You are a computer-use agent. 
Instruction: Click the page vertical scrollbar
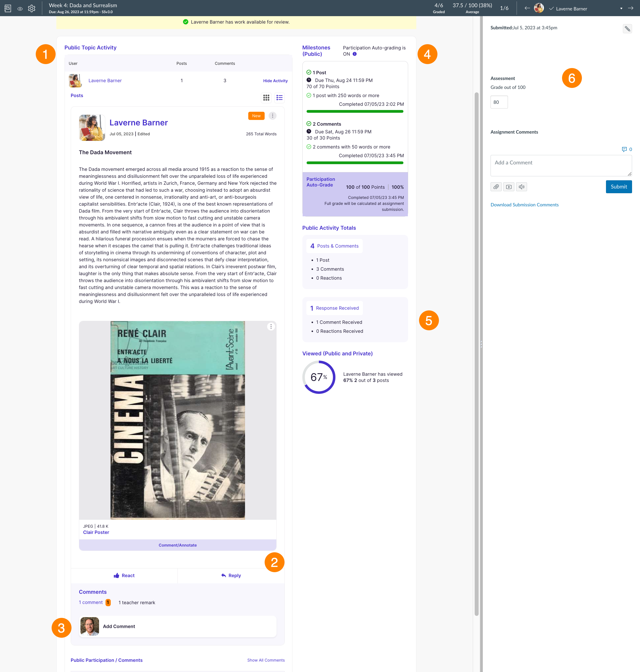click(477, 354)
